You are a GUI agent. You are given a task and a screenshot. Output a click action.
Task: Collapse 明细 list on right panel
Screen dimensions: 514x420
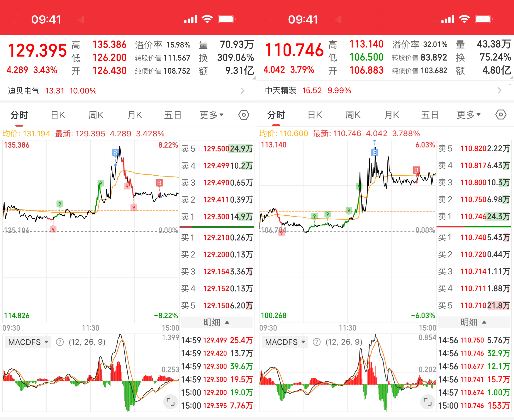click(x=473, y=322)
